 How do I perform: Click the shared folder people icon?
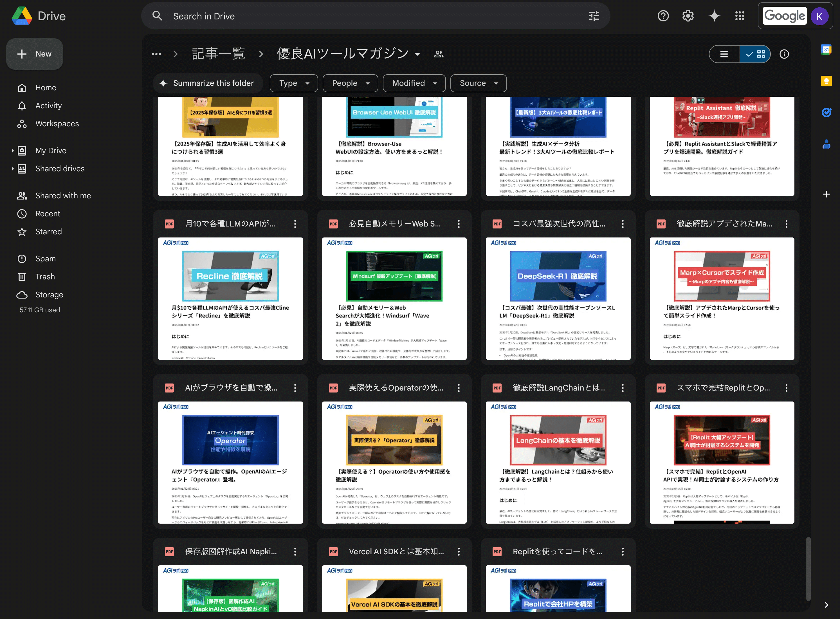(x=438, y=54)
